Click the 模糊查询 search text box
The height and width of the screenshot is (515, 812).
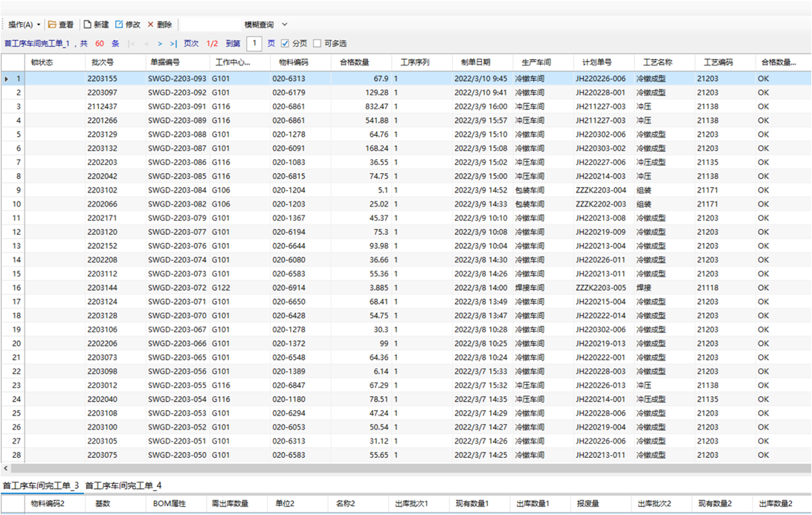click(211, 25)
